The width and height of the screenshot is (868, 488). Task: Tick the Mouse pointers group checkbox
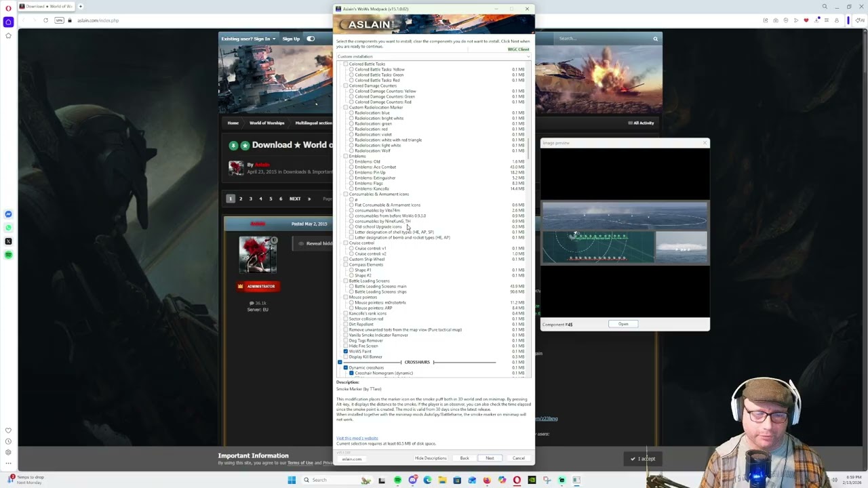click(x=346, y=297)
